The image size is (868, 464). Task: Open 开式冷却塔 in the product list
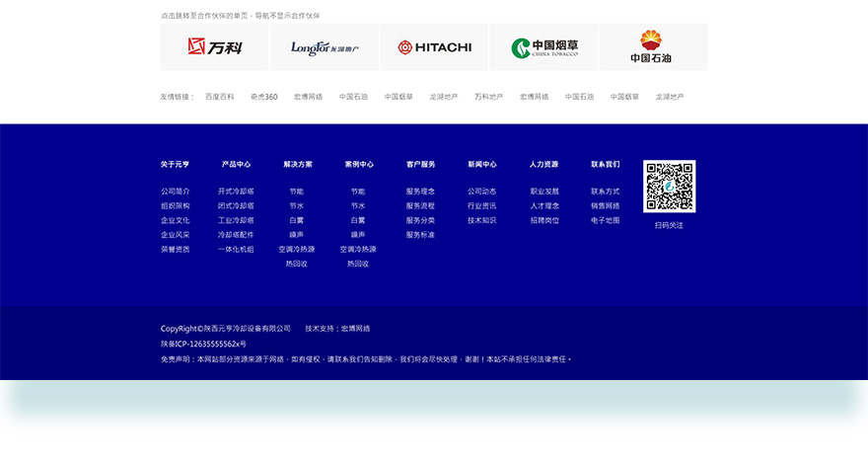[x=236, y=192]
